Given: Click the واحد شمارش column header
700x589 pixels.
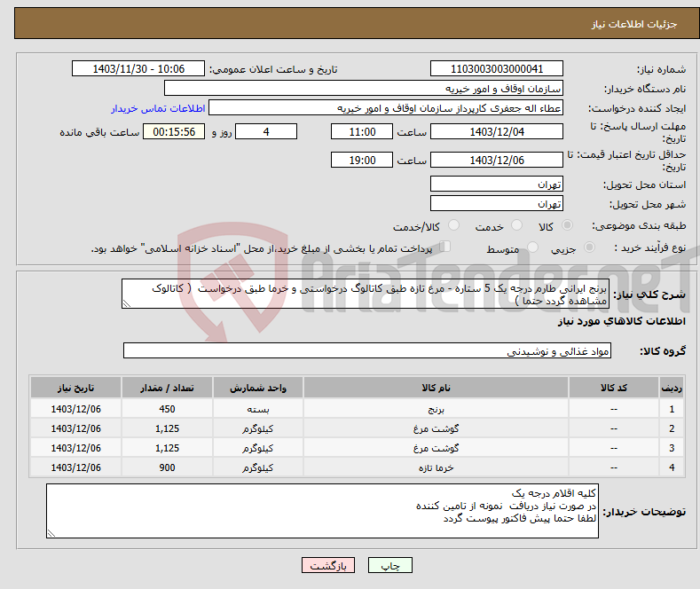Looking at the screenshot, I should click(x=258, y=388).
